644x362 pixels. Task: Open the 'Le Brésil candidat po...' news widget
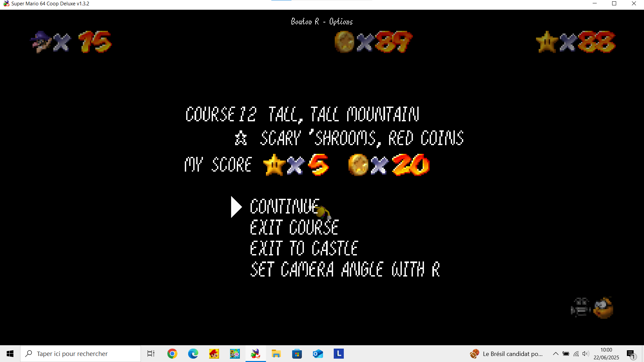pos(506,354)
